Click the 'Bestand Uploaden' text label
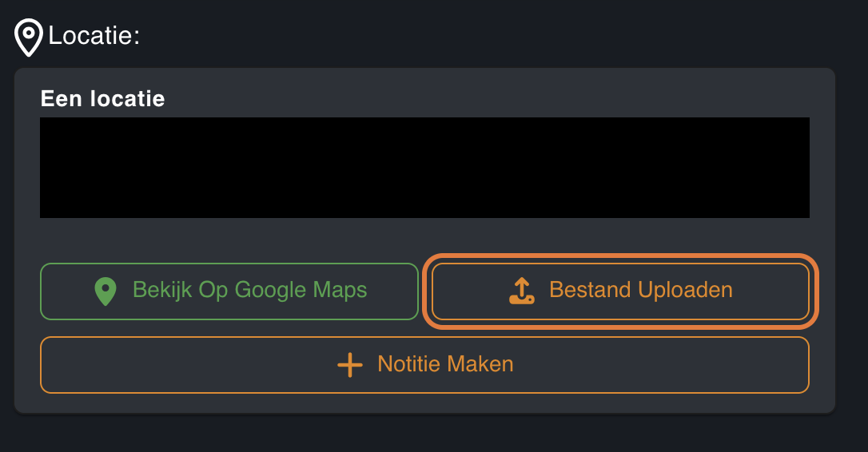 tap(640, 290)
